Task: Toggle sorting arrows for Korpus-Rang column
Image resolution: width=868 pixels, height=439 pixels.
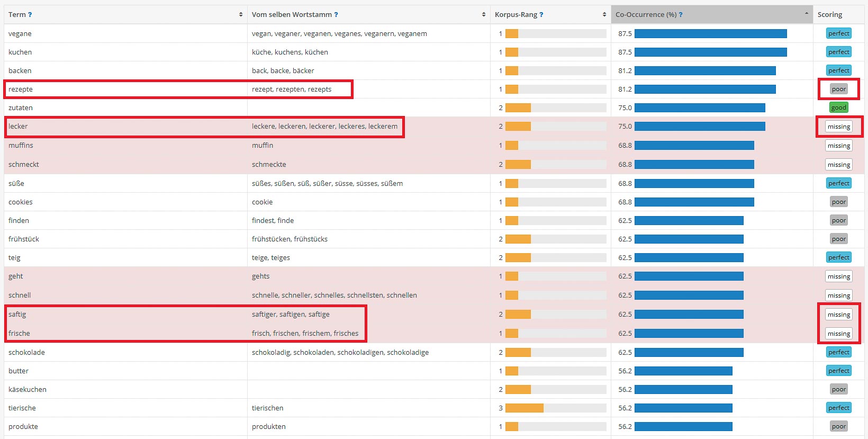Action: [x=604, y=15]
